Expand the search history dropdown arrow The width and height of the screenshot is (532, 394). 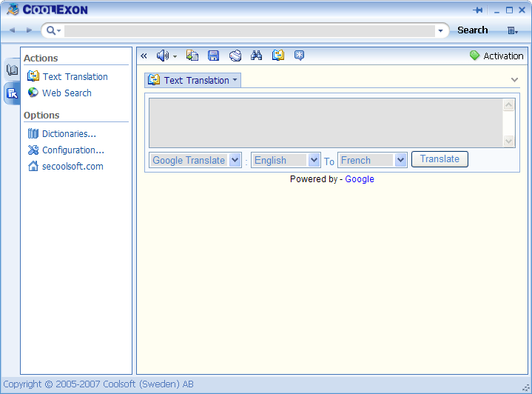click(440, 30)
